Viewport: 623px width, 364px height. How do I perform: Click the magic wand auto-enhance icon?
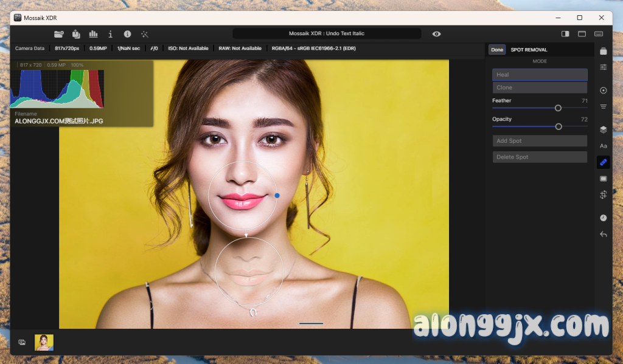tap(144, 34)
